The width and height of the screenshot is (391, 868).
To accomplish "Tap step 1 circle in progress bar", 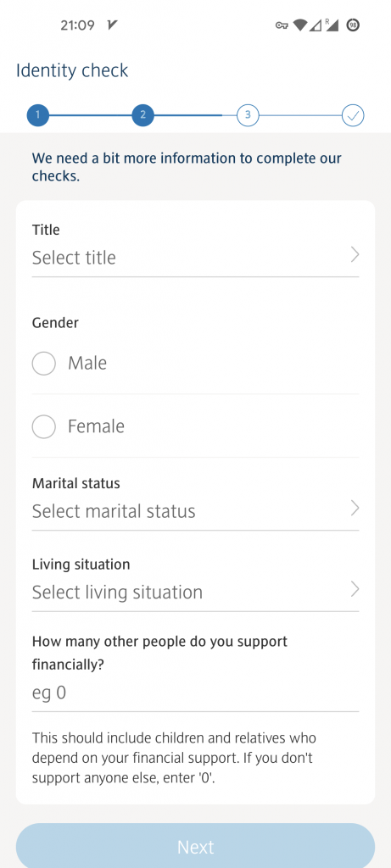I will [x=37, y=115].
